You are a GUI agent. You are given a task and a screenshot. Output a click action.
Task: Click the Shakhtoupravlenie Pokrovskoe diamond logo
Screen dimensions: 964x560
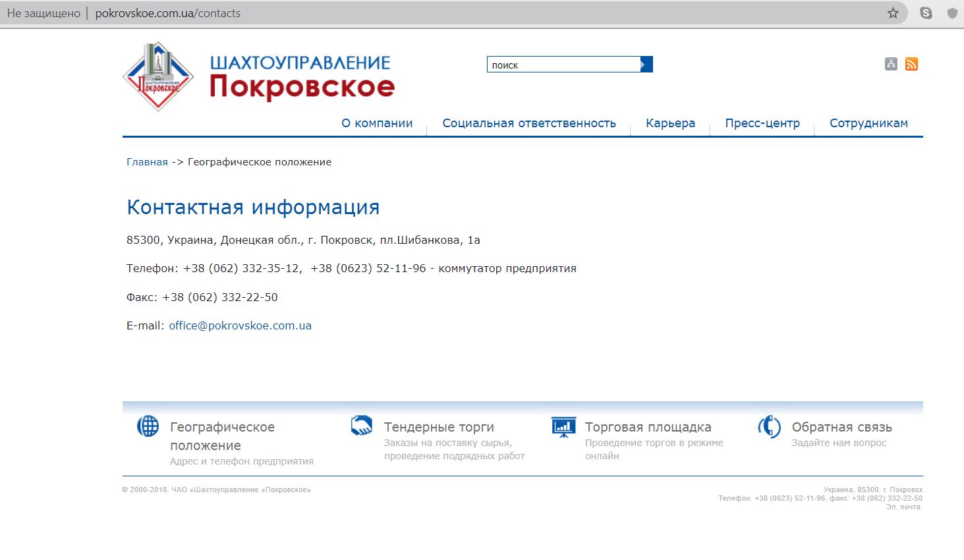[x=158, y=76]
